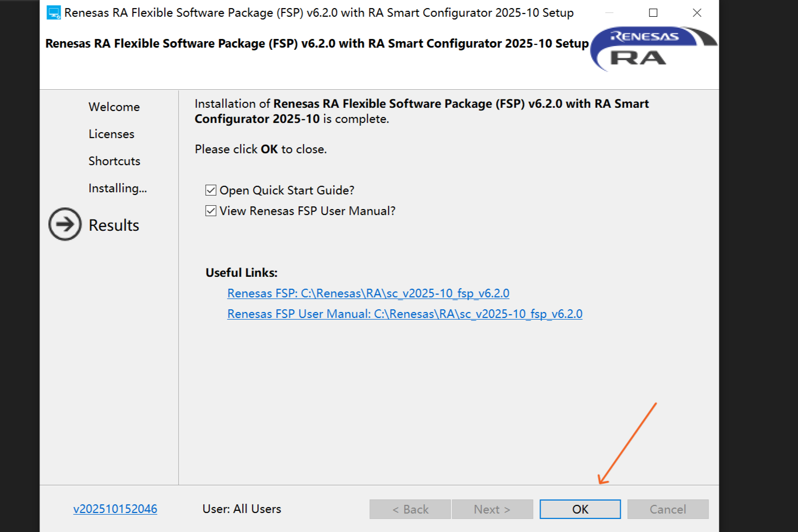Click the 'Useful Links:' heading
The width and height of the screenshot is (798, 532).
(x=242, y=273)
